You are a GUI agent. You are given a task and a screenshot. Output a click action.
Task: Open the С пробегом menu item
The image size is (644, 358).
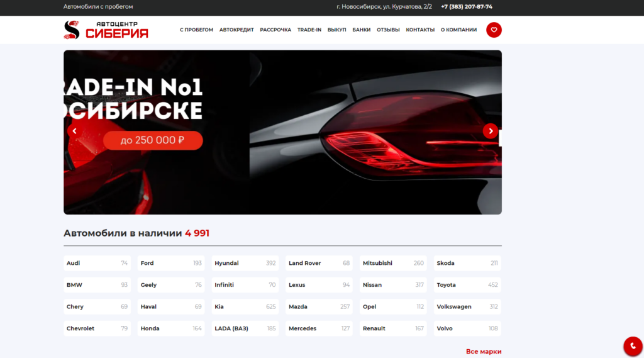click(196, 30)
